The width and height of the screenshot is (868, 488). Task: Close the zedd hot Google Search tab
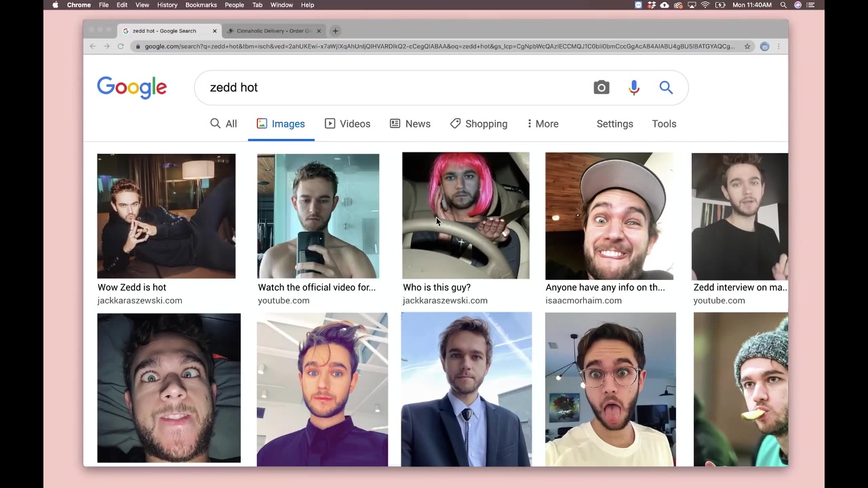[215, 30]
